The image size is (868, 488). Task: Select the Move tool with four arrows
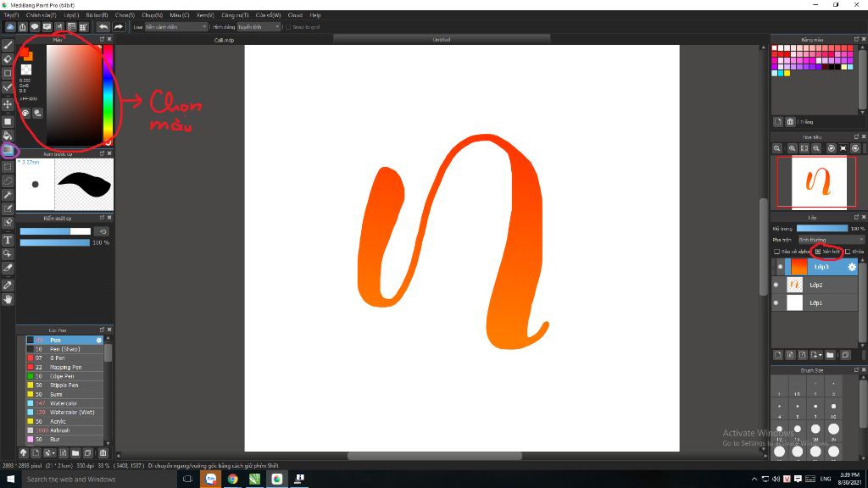[x=8, y=104]
